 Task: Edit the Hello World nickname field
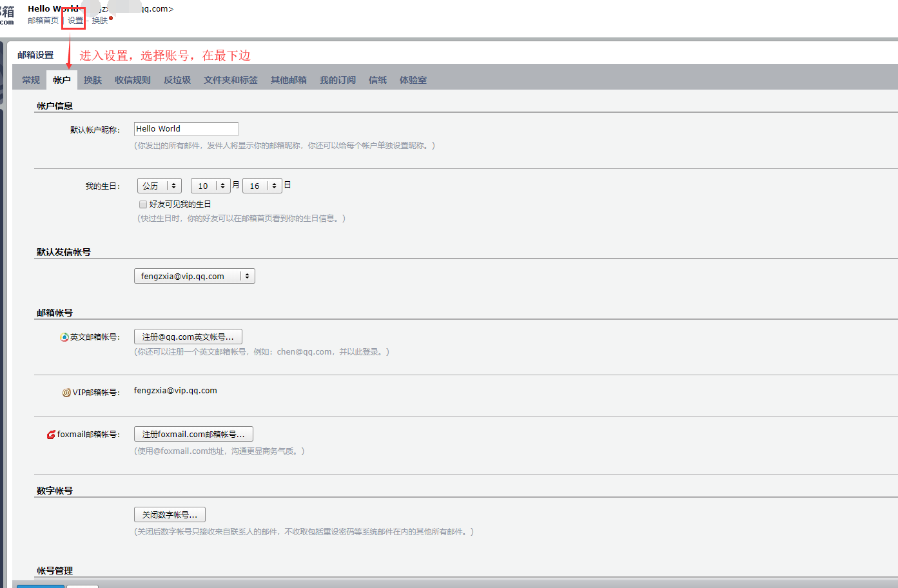coord(186,129)
